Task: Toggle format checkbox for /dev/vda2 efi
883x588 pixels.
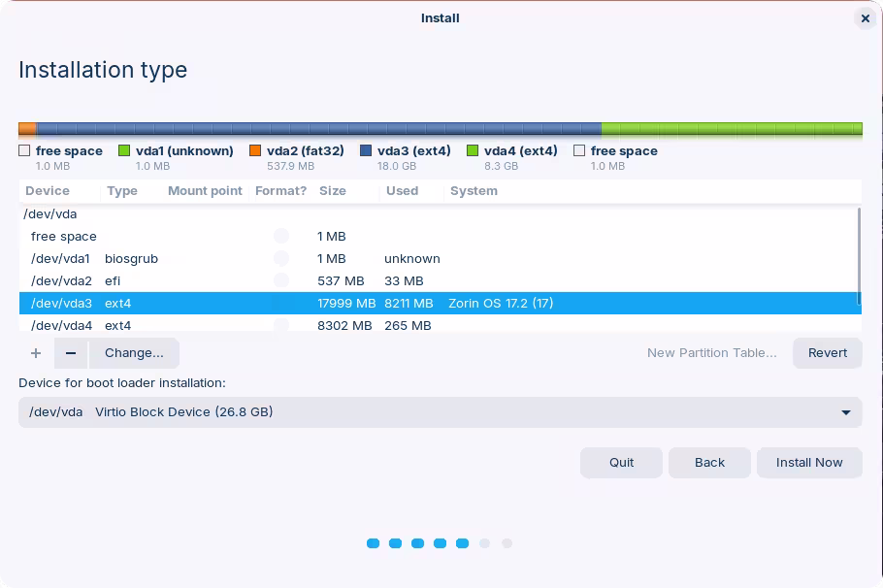Action: coord(281,281)
